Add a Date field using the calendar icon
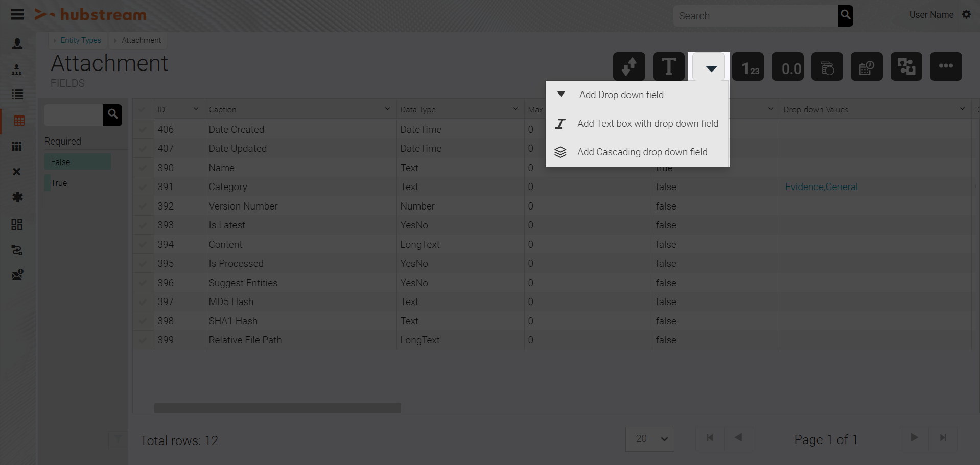Viewport: 980px width, 465px height. click(867, 66)
